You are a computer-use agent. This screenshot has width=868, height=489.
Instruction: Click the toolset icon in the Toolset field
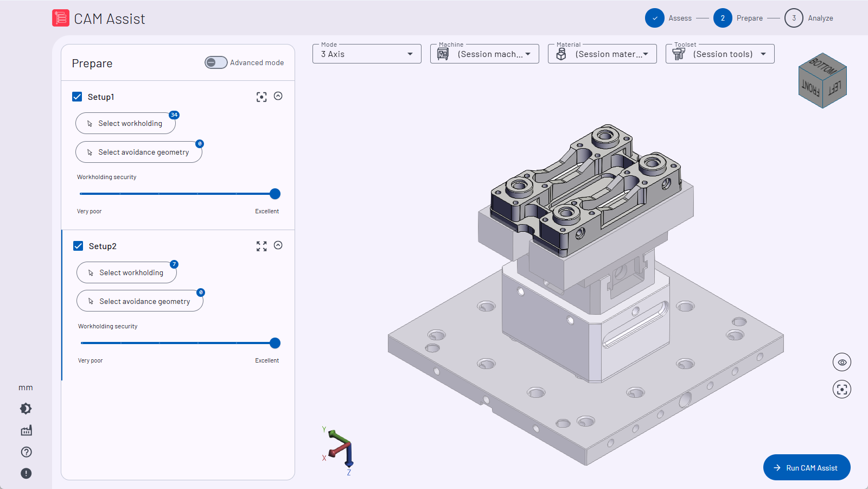(x=679, y=54)
